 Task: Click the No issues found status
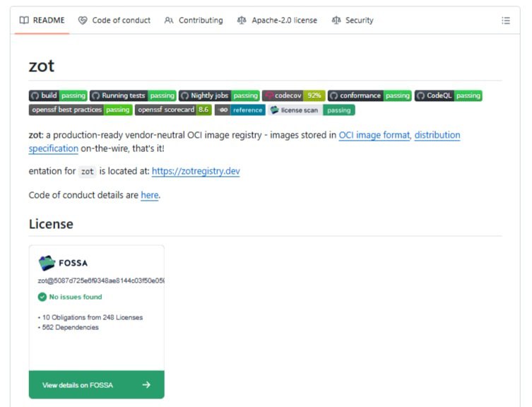[x=70, y=297]
